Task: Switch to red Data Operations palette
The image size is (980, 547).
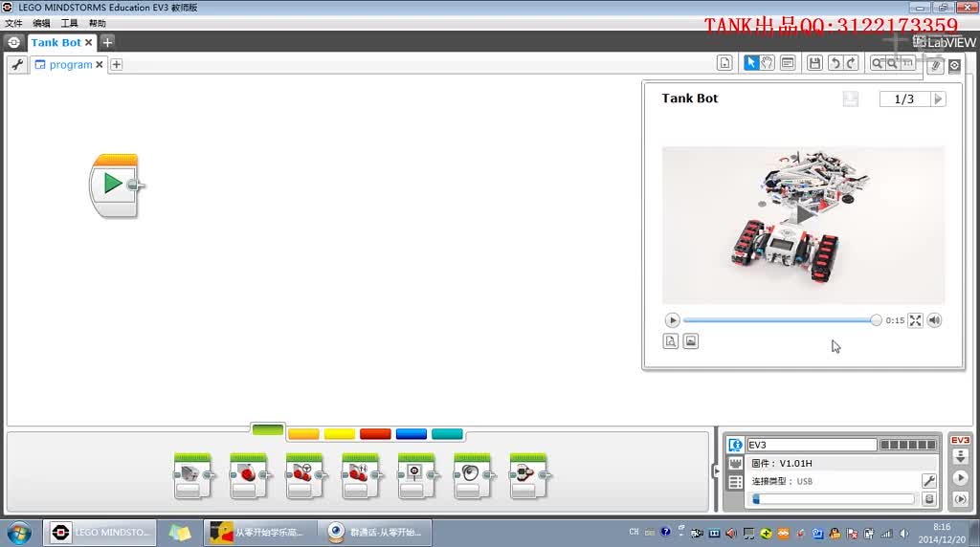Action: coord(375,434)
